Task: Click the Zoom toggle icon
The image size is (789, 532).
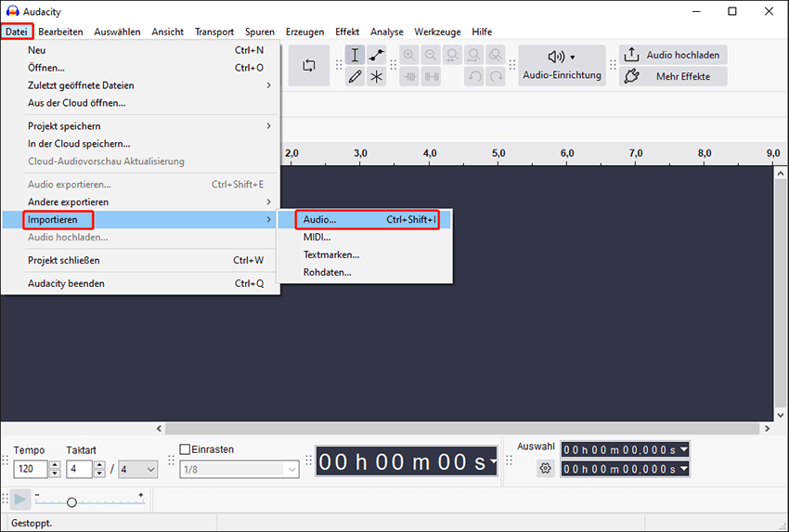Action: click(496, 55)
